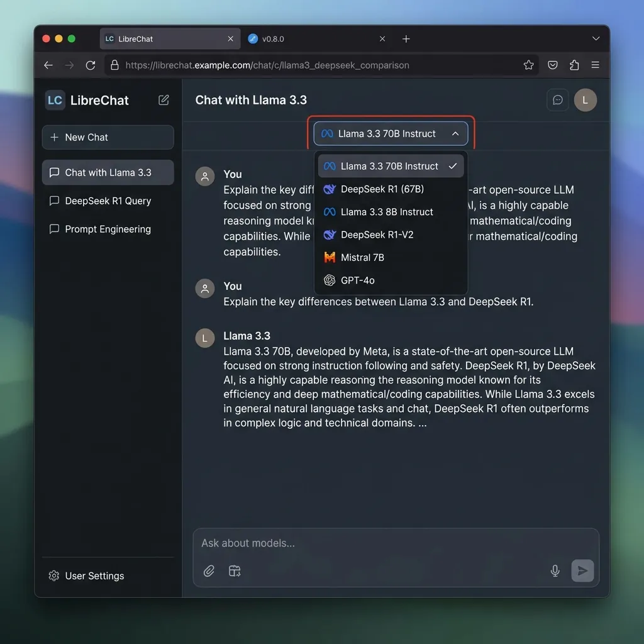This screenshot has height=644, width=644.
Task: Click the checkmark next to Llama 3.3 70B
Action: click(453, 166)
